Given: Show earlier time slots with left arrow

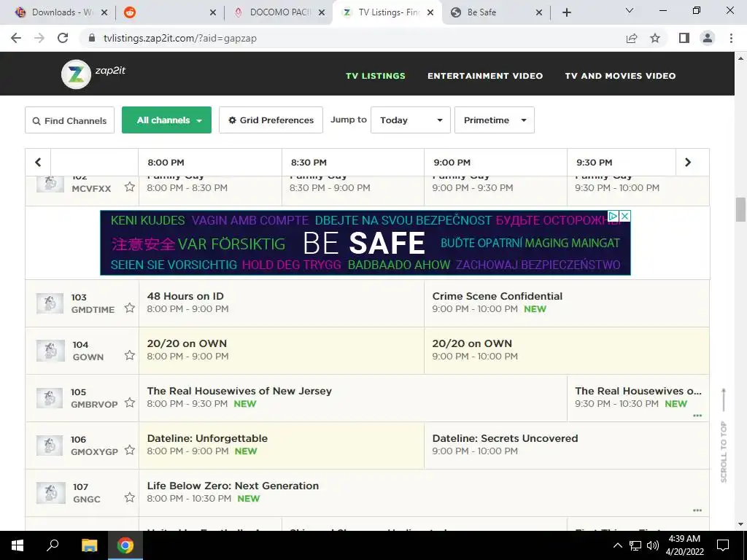Looking at the screenshot, I should click(38, 163).
